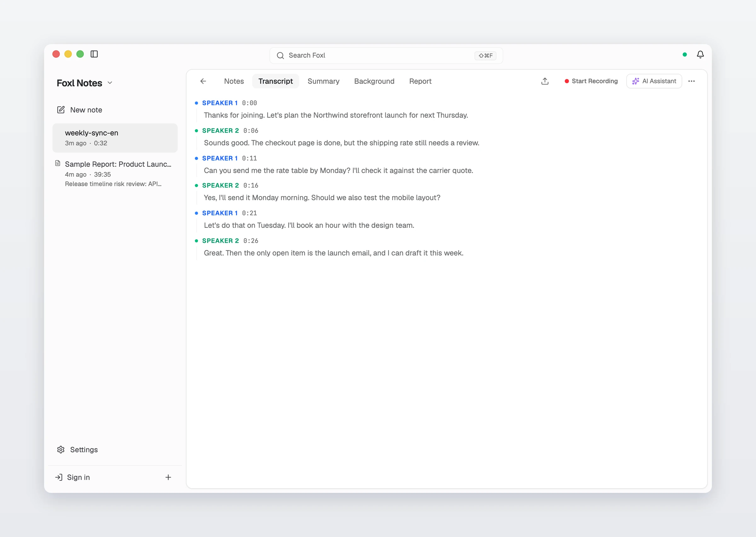
Task: Click the red record dot
Action: click(567, 81)
